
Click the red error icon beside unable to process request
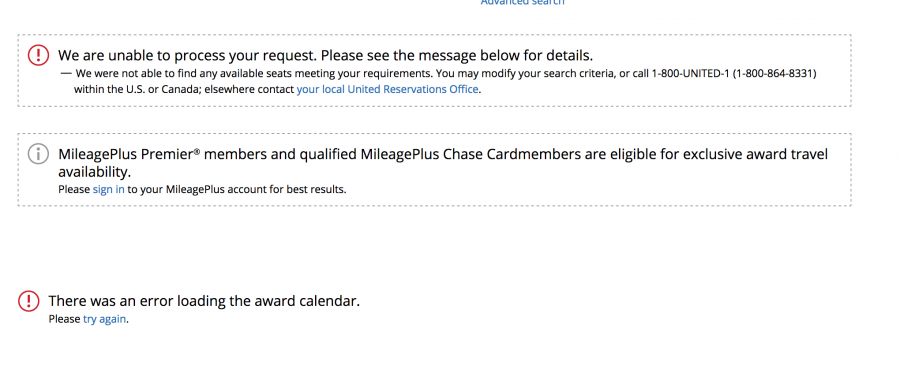tap(38, 55)
